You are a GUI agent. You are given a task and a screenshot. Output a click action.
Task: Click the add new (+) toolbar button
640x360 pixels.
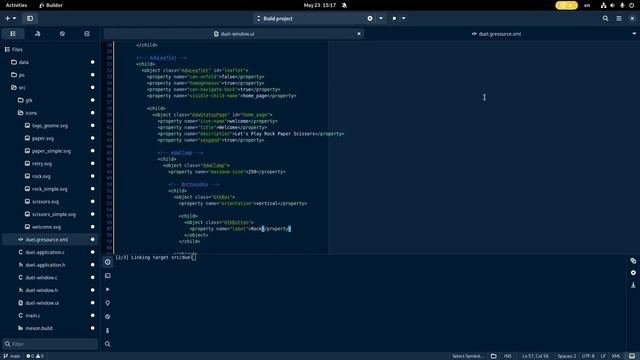[x=8, y=18]
